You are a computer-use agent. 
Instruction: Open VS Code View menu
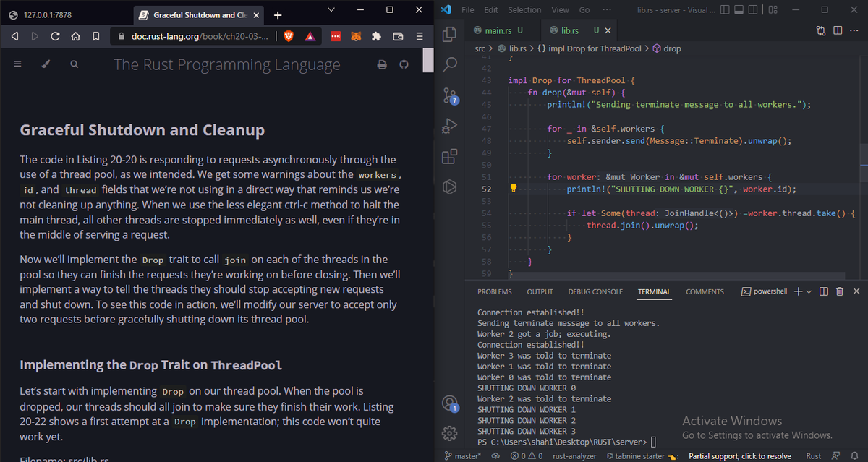[x=560, y=9]
